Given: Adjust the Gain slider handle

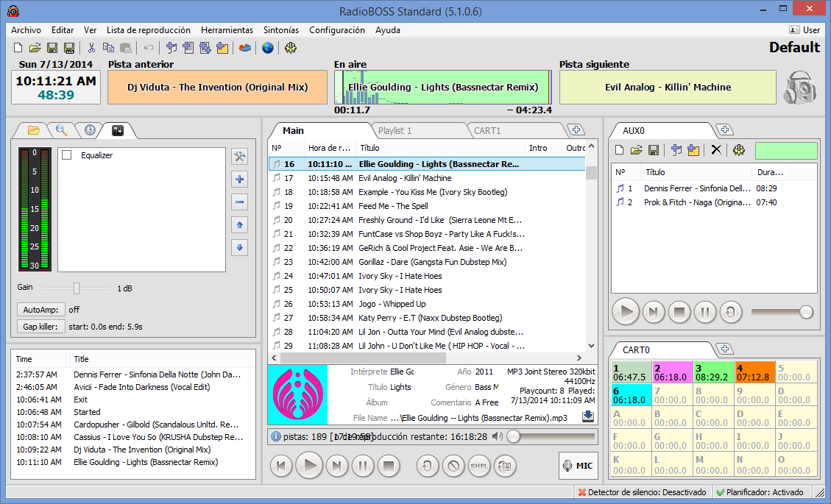Looking at the screenshot, I should (x=77, y=288).
